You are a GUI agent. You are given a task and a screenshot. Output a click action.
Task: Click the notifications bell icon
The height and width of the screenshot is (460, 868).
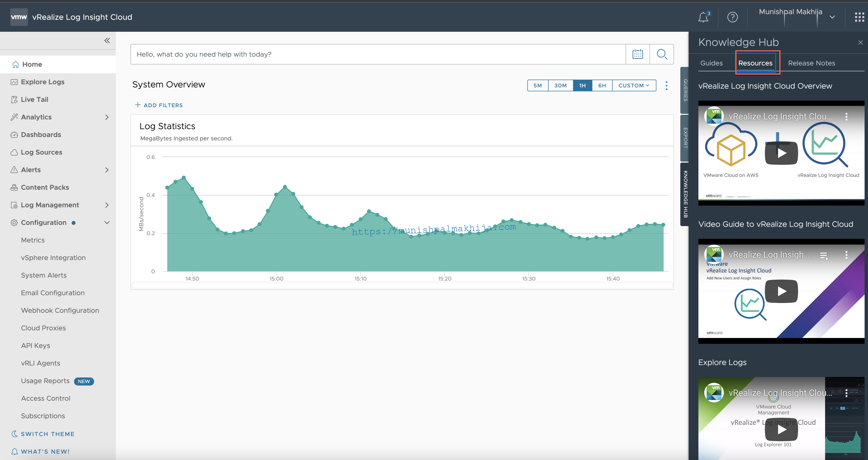click(703, 17)
